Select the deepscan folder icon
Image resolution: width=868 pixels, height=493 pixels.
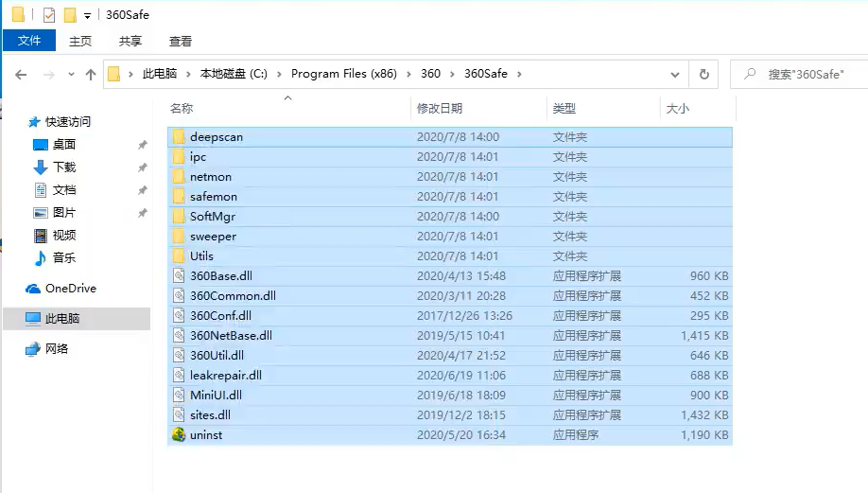(x=179, y=137)
